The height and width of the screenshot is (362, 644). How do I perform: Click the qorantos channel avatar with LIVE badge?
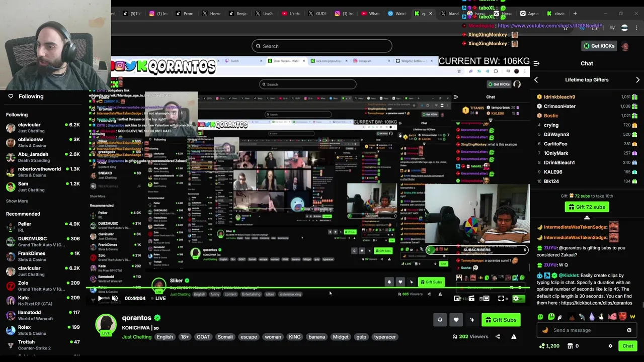[x=106, y=325]
